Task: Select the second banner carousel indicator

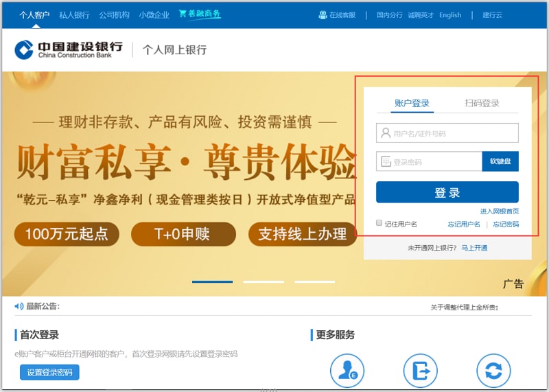Action: (264, 281)
